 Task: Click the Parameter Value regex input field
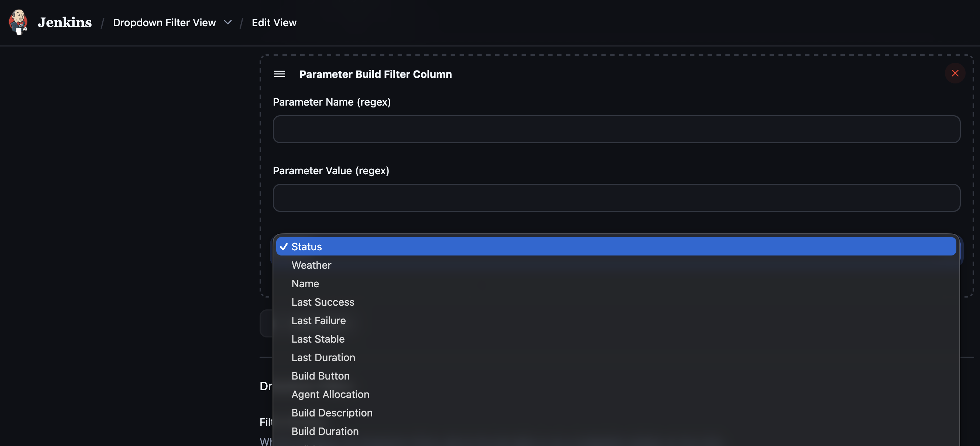click(x=616, y=198)
